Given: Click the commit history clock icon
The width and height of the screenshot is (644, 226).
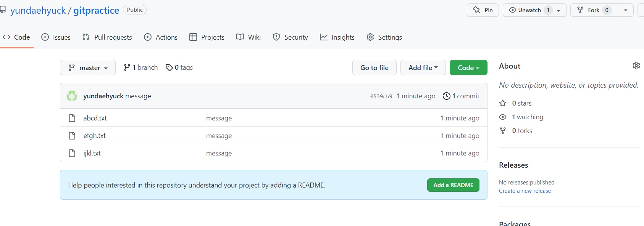Looking at the screenshot, I should tap(446, 96).
